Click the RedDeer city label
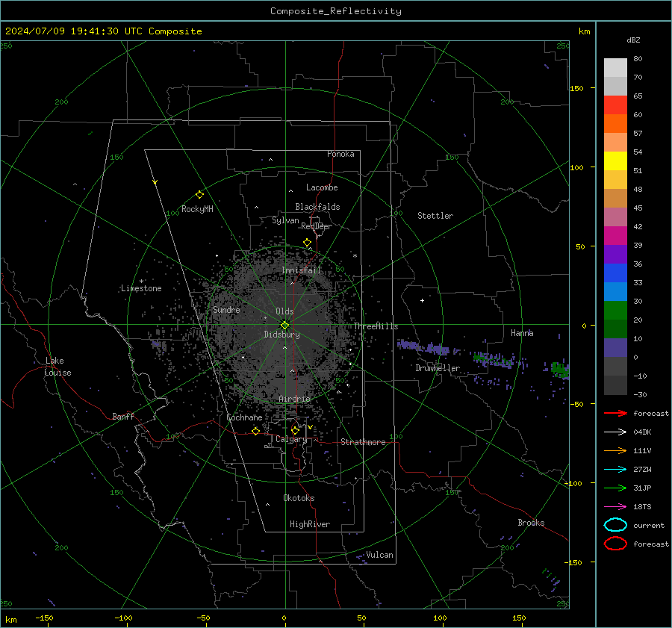The width and height of the screenshot is (672, 628). tap(317, 226)
